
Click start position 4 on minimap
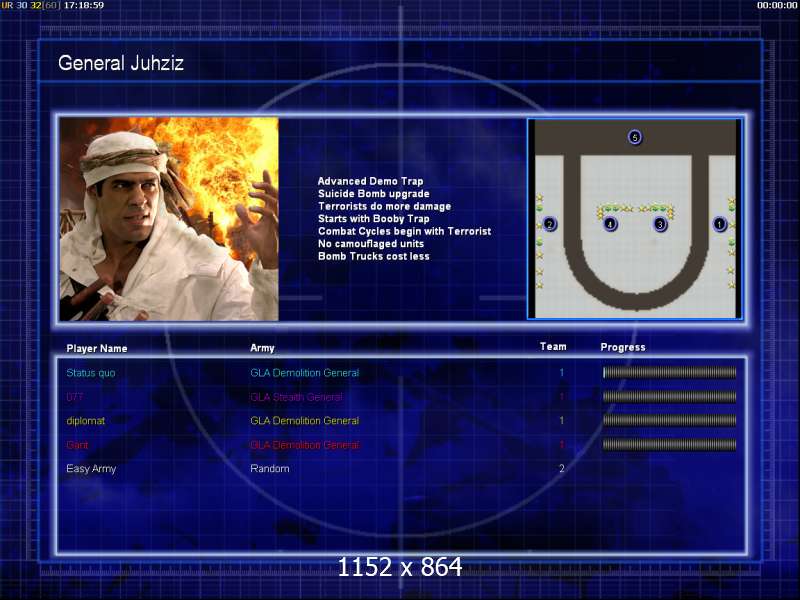point(610,224)
